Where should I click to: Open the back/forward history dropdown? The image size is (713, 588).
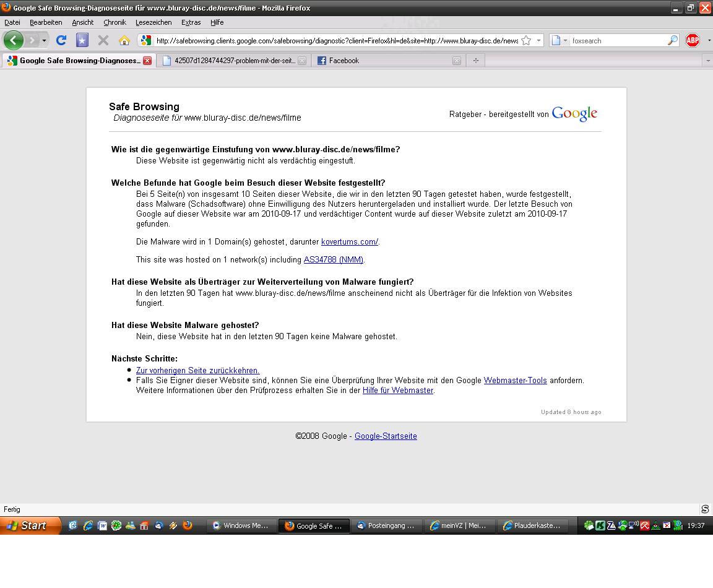click(44, 40)
